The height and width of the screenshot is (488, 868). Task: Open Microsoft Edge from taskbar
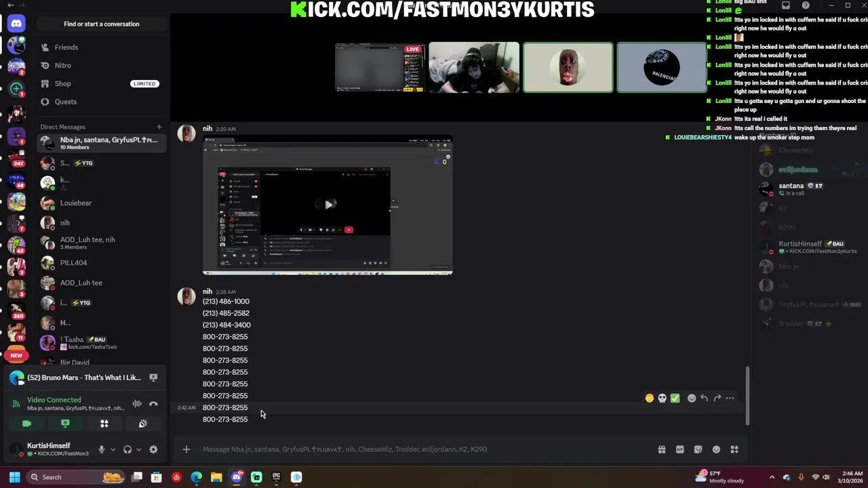click(197, 477)
